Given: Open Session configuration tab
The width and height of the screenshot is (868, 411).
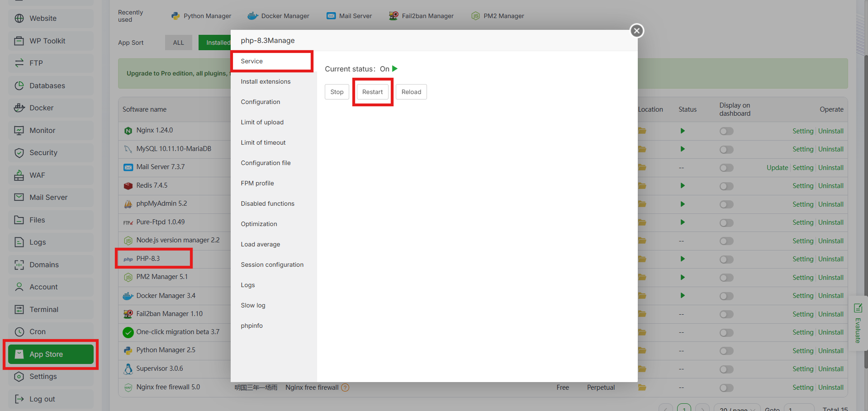Looking at the screenshot, I should point(274,265).
